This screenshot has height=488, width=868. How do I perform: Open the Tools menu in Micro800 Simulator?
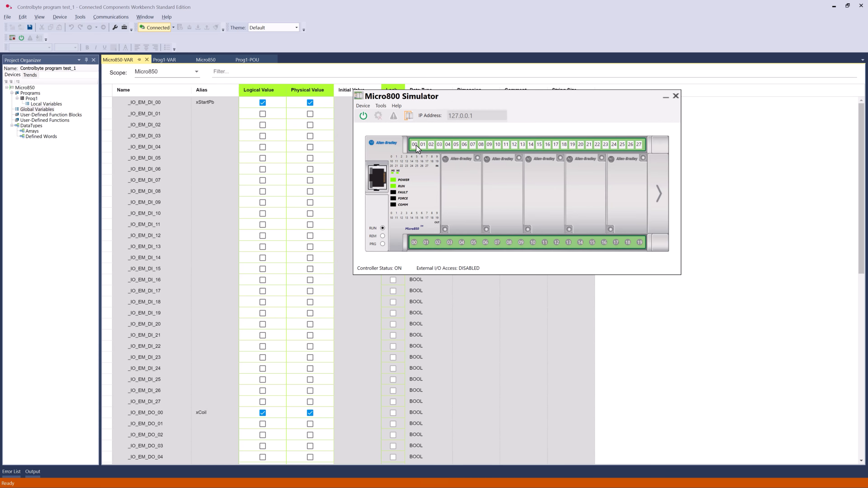click(x=380, y=106)
